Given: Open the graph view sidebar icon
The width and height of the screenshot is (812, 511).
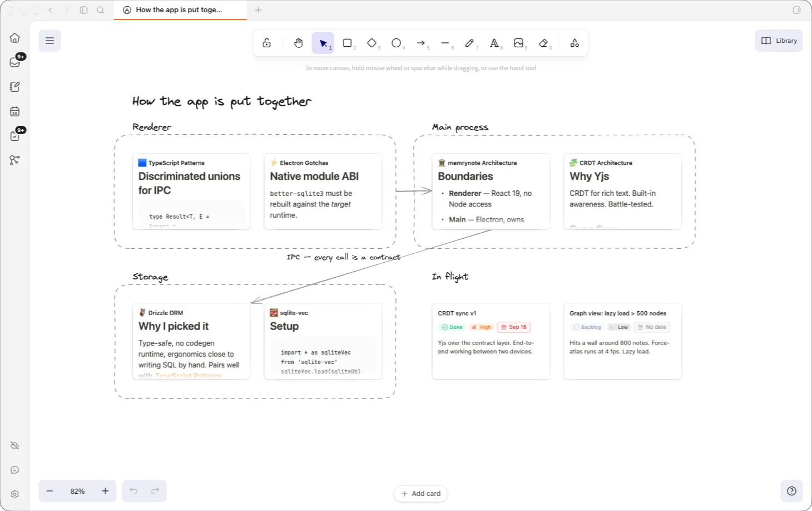Looking at the screenshot, I should pos(15,160).
